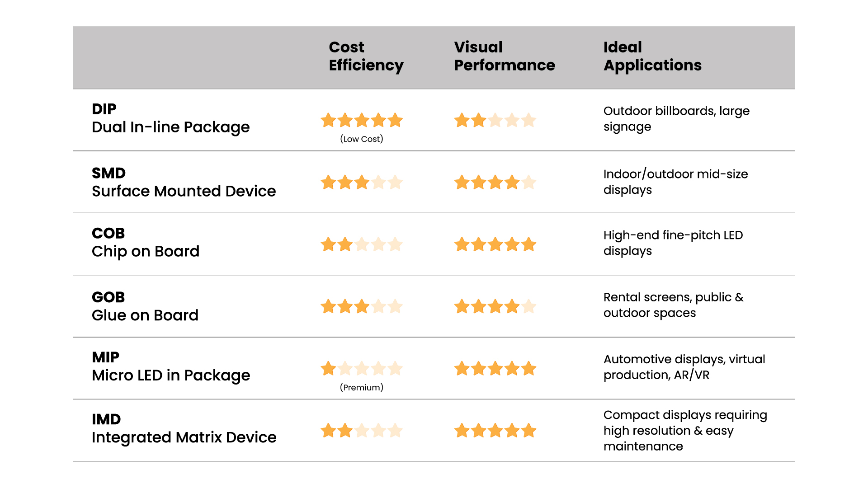Click the Cost Efficiency column header
Viewport: 868px width, 488px height.
(x=366, y=56)
